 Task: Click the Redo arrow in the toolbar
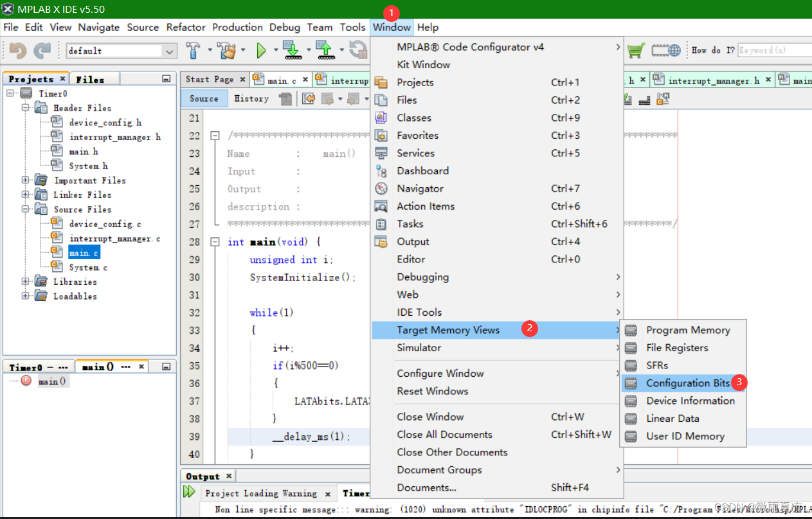(42, 50)
